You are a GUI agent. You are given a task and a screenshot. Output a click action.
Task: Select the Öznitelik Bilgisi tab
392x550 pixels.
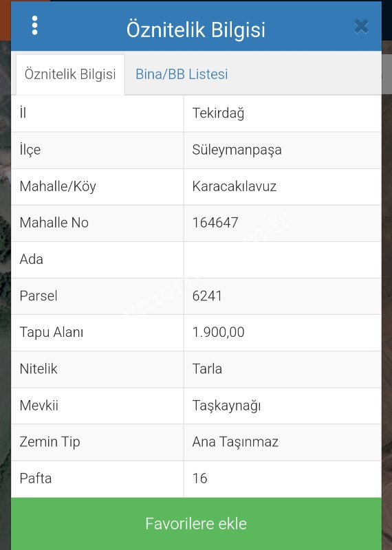tap(70, 74)
